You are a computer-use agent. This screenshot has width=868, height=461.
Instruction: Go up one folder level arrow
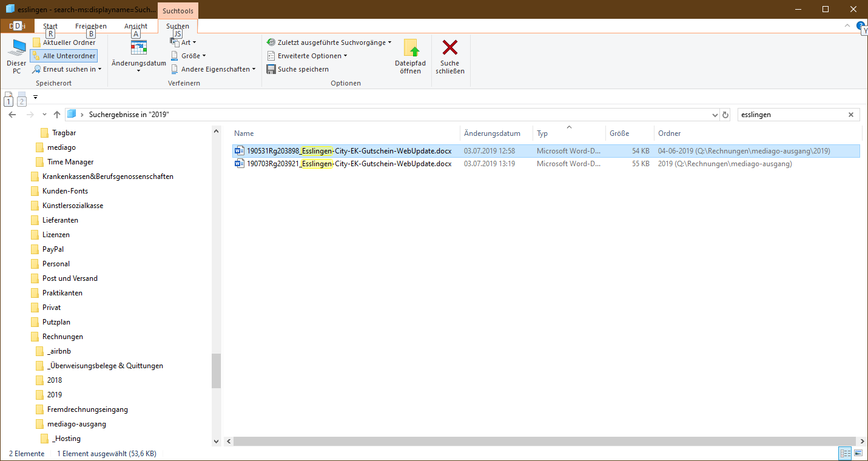(57, 114)
